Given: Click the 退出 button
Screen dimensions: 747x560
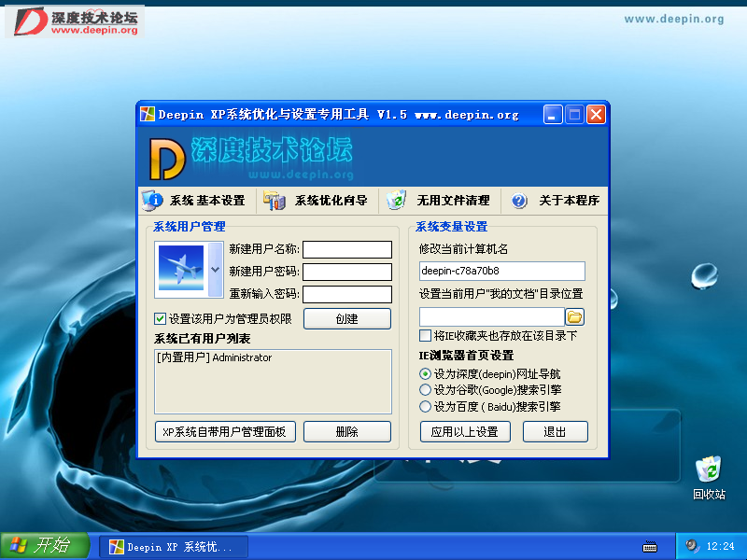Looking at the screenshot, I should tap(555, 431).
